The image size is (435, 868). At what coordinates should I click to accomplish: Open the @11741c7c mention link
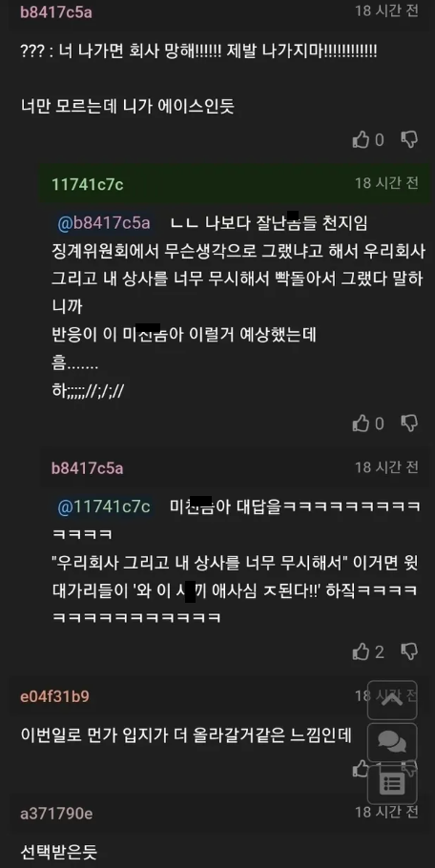(x=103, y=506)
